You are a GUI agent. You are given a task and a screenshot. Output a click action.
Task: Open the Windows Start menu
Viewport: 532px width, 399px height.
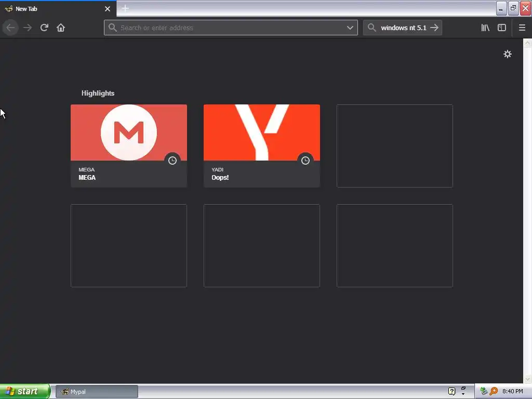click(x=25, y=391)
